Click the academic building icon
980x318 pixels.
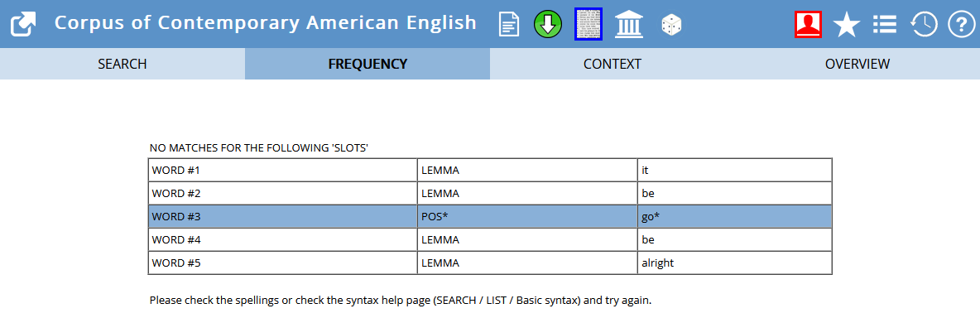(629, 24)
